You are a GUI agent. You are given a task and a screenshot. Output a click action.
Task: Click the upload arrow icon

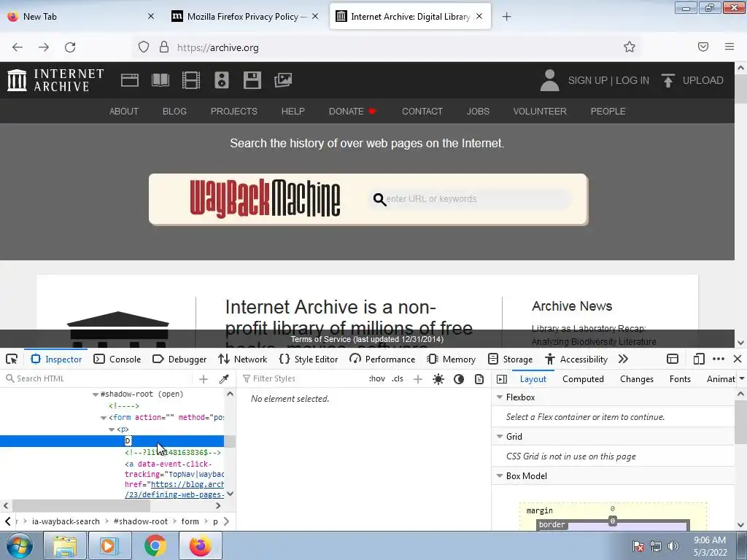(668, 80)
